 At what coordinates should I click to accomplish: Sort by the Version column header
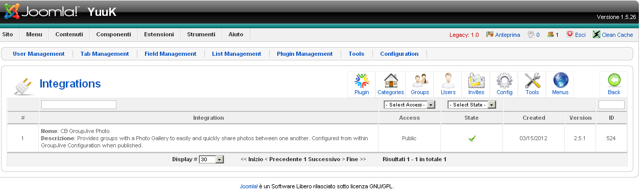click(581, 118)
